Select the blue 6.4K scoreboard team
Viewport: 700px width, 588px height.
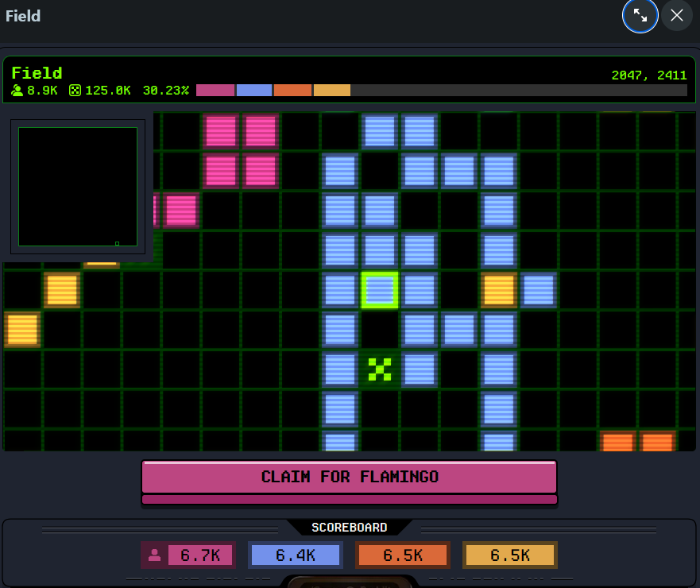coord(296,555)
